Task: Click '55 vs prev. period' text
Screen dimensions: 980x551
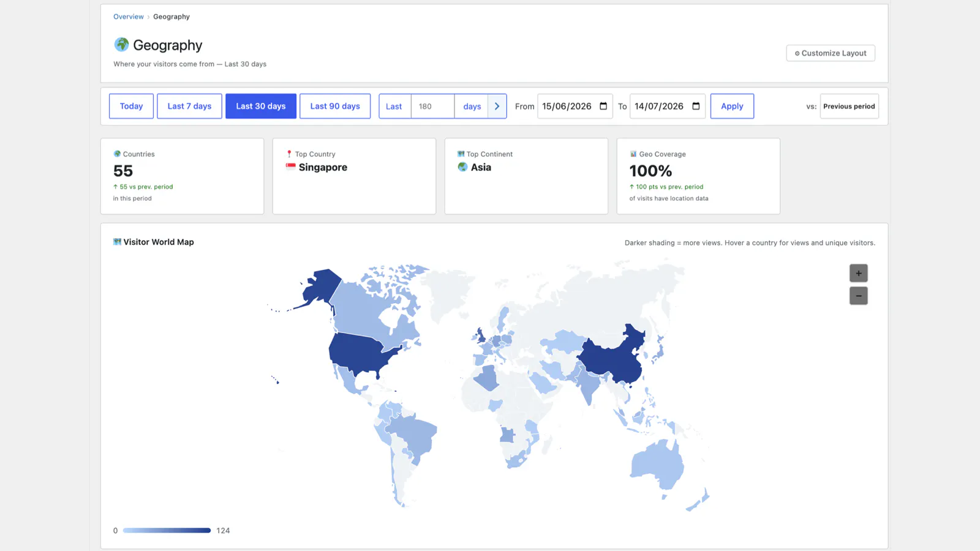Action: 146,187
